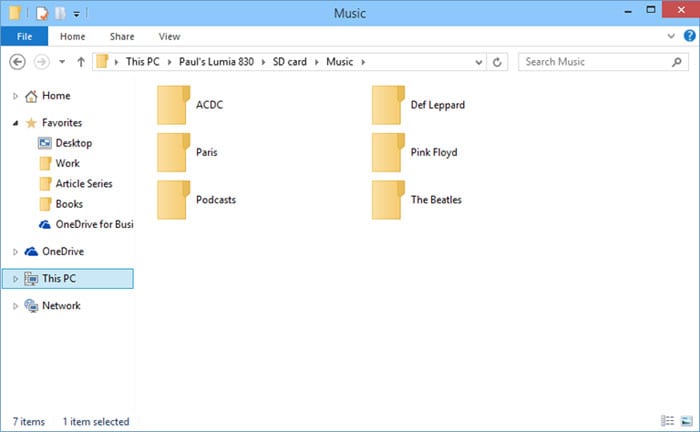700x432 pixels.
Task: Collapse the Favorites tree section
Action: pos(15,122)
